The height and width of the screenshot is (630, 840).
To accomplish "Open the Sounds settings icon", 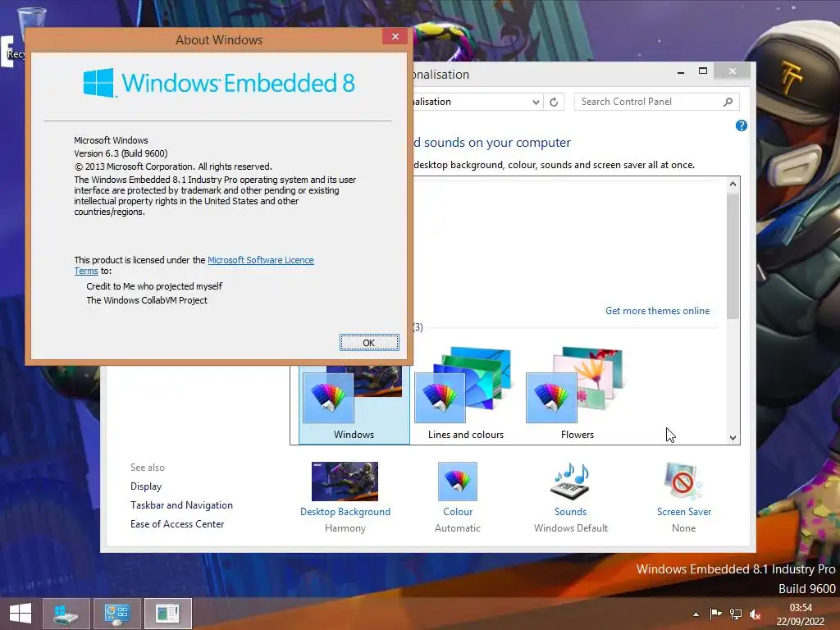I will click(x=570, y=481).
